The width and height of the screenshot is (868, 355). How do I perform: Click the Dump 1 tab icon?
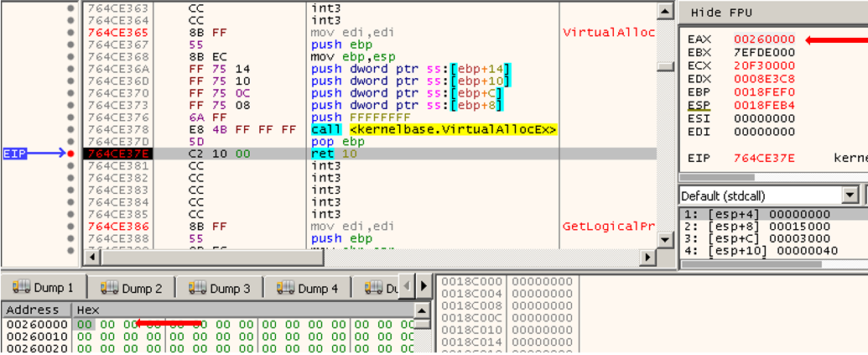[21, 287]
